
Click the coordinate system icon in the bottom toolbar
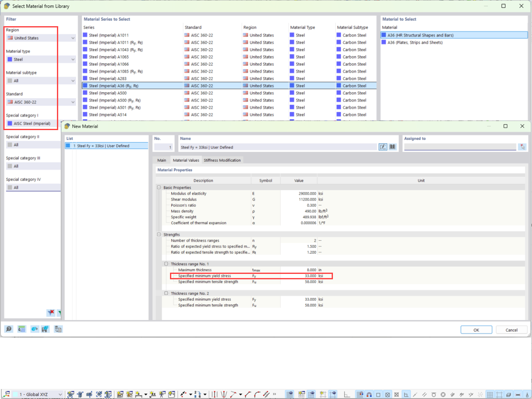pos(7,394)
